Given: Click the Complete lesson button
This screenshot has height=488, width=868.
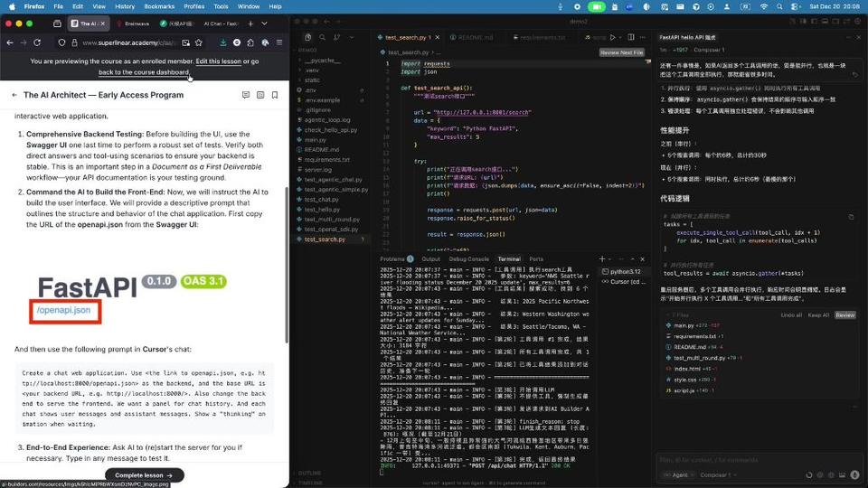Looking at the screenshot, I should (144, 475).
